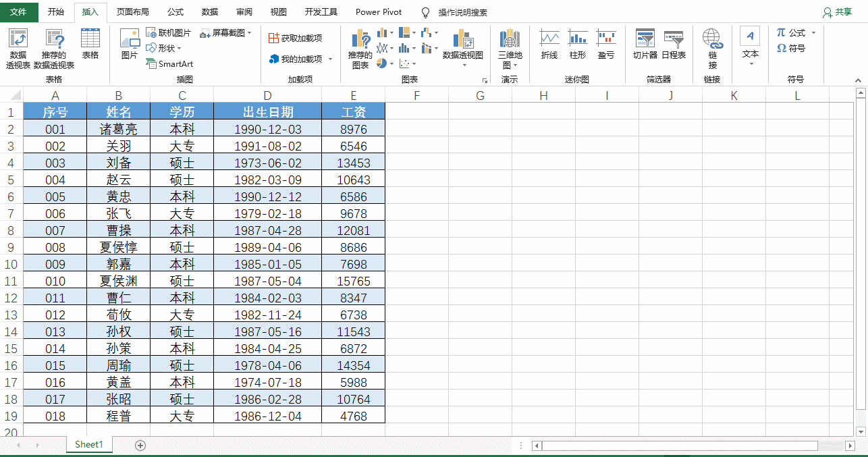Select row 8 header

[x=11, y=230]
